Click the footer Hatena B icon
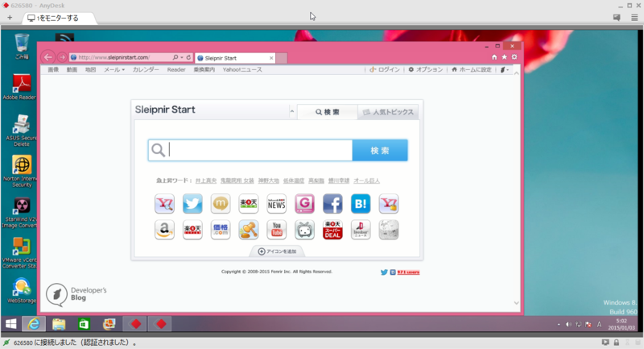 tap(393, 272)
